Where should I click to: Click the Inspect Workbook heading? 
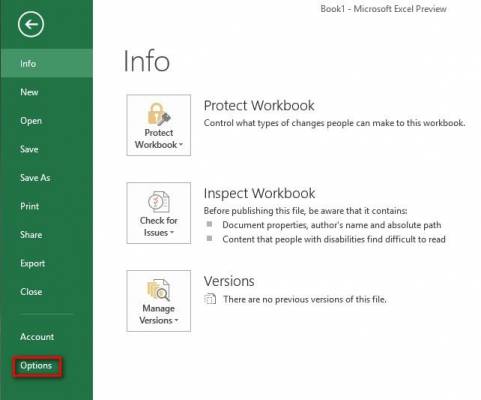point(259,193)
